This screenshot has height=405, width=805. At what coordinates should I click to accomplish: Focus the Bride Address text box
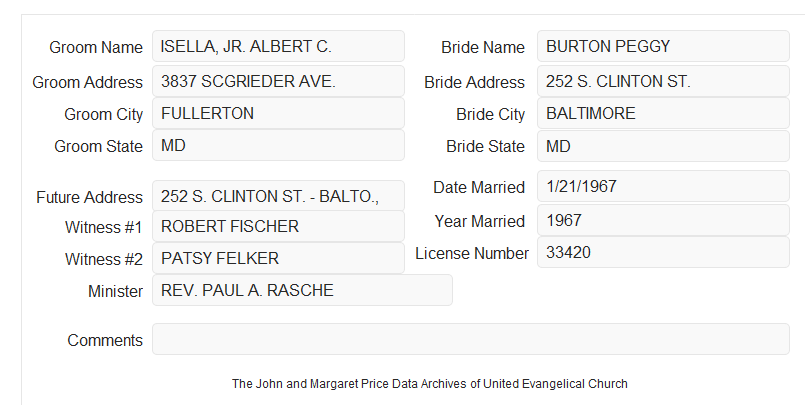[663, 81]
